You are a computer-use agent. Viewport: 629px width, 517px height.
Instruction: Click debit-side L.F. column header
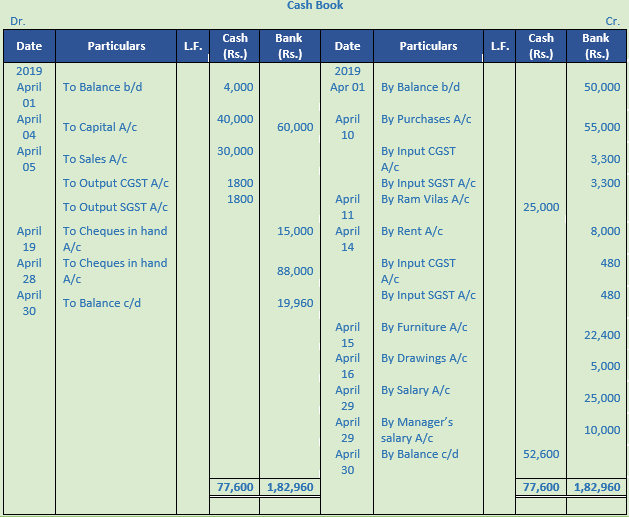193,46
